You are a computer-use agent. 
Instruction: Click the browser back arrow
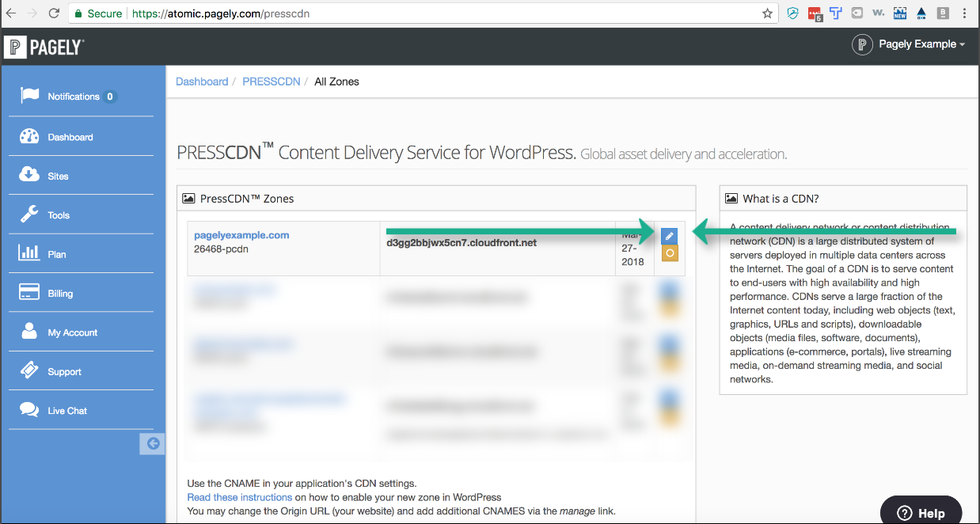11,13
